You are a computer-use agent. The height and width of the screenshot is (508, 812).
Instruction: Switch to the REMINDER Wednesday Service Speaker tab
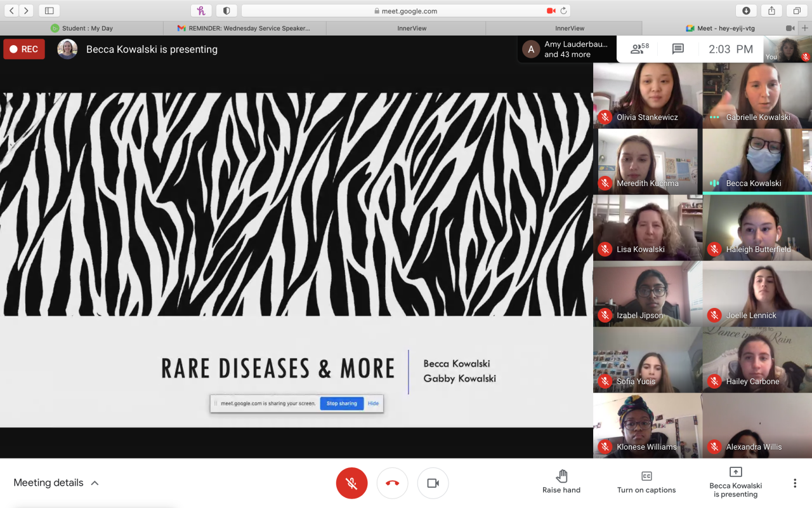coord(244,28)
